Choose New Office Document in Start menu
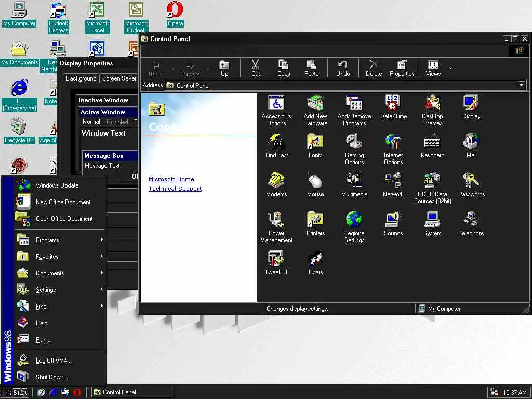 pos(60,202)
